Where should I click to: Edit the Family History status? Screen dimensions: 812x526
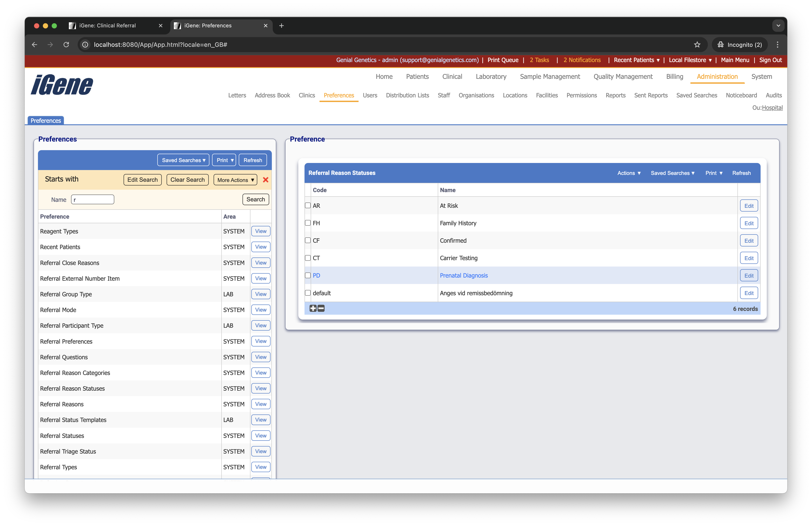coord(748,223)
